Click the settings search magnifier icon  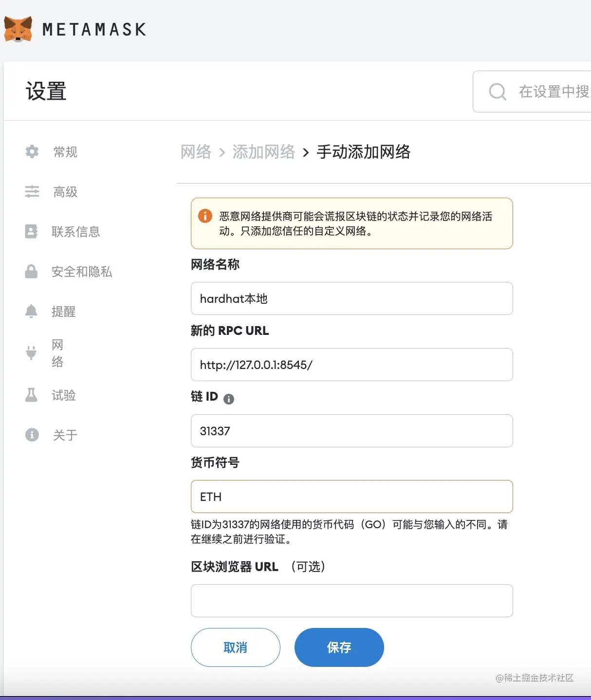[498, 92]
